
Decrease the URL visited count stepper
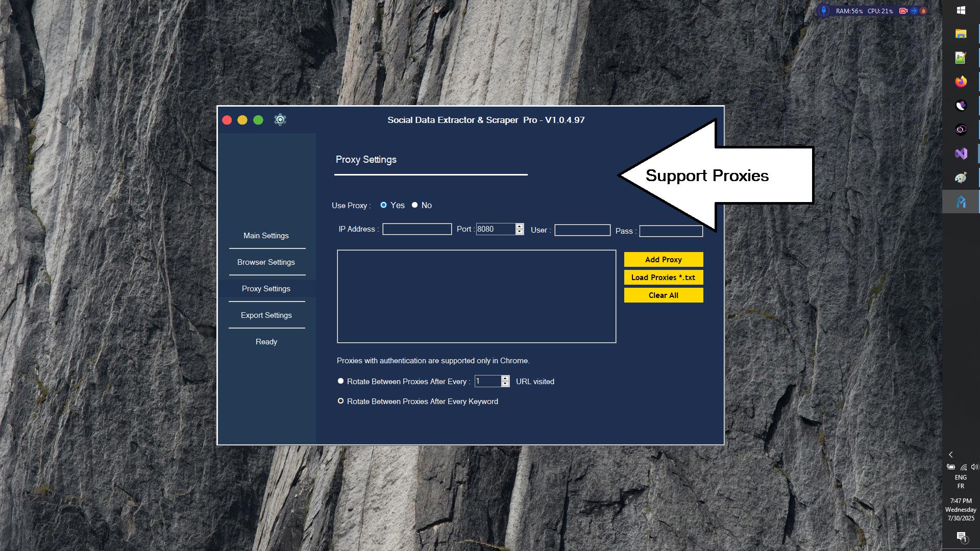pyautogui.click(x=505, y=384)
